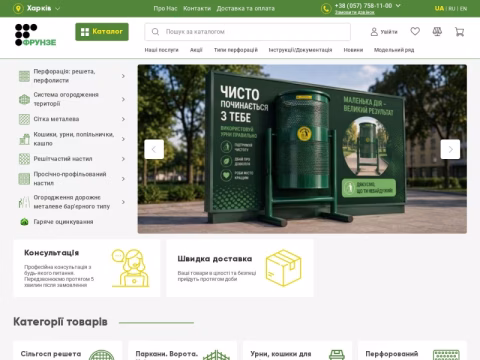Show previous banner slide

click(154, 149)
